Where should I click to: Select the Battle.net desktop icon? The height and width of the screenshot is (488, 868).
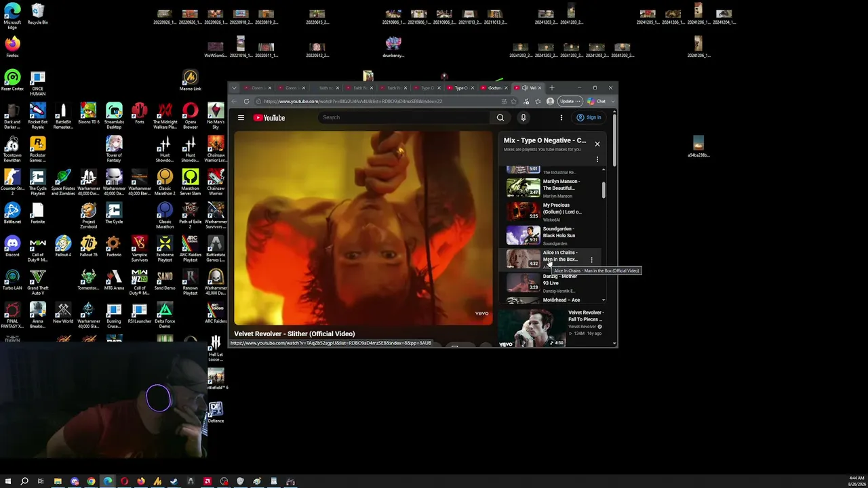(x=12, y=213)
